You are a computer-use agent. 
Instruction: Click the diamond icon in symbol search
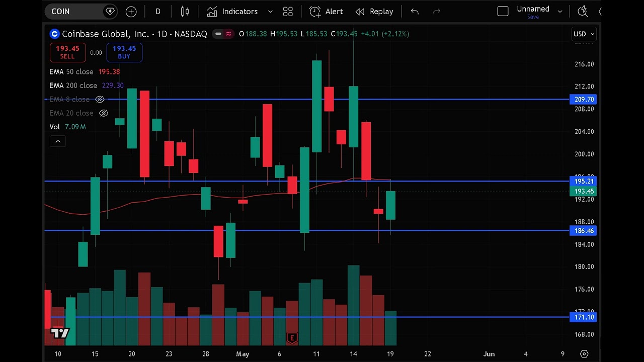tap(110, 11)
